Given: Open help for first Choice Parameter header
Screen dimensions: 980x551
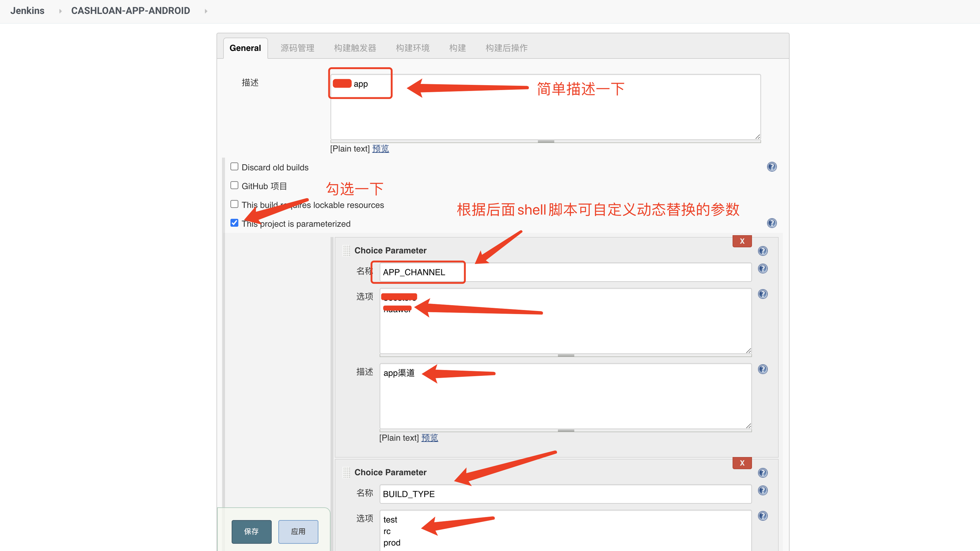Looking at the screenshot, I should click(x=763, y=251).
